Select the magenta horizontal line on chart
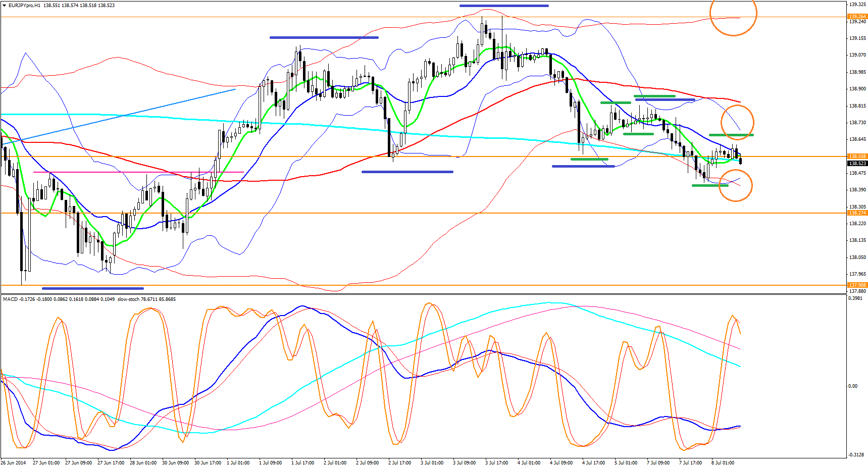This screenshot has height=467, width=868. [136, 172]
